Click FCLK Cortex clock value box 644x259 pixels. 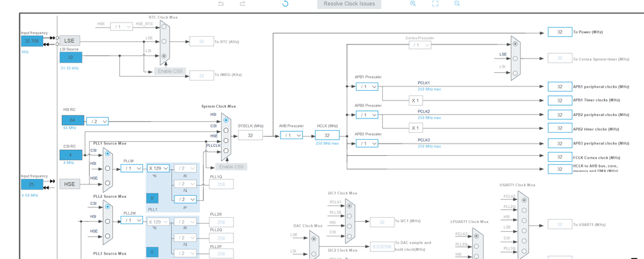pyautogui.click(x=560, y=157)
